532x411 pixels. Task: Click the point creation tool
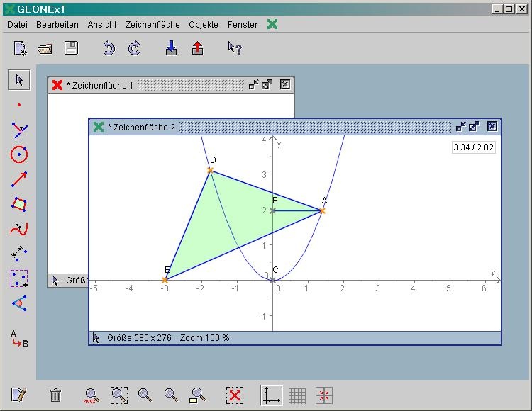coord(19,104)
